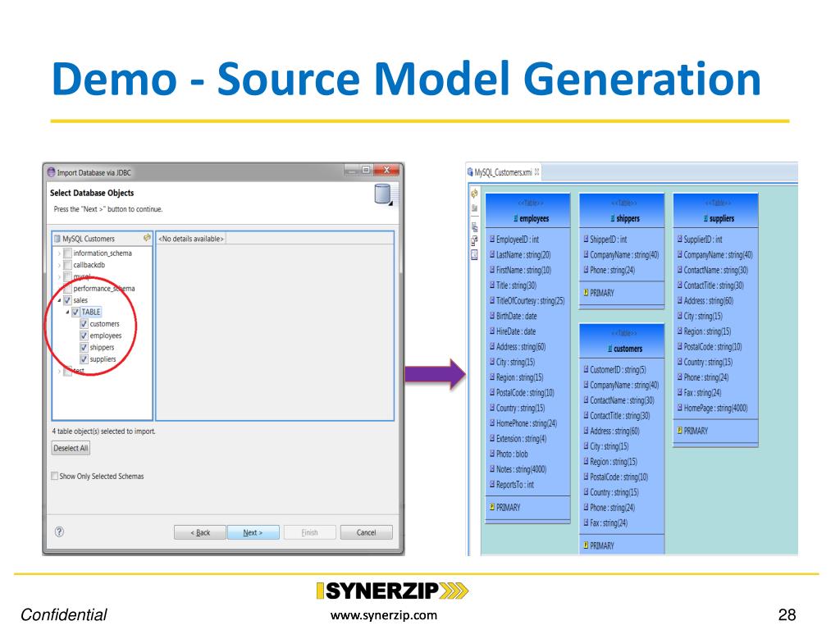840x630 pixels.
Task: Click the fourth icon in diagram vertical toolbar
Action: 474,241
